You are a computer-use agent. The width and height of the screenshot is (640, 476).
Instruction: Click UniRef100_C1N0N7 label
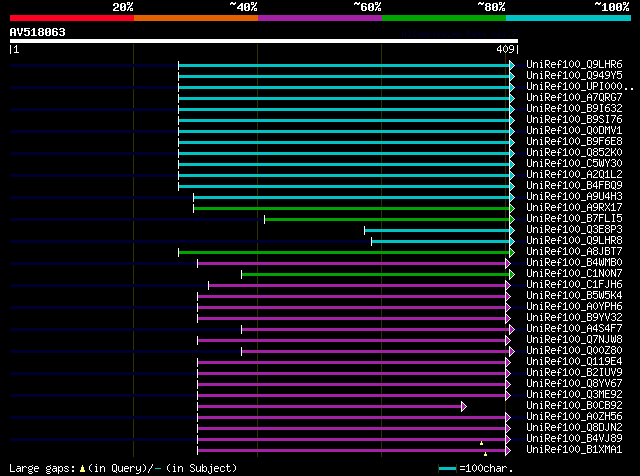tap(574, 274)
